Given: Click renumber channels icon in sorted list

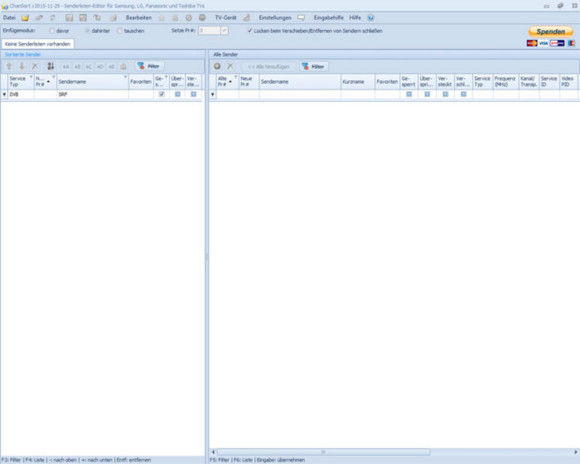Looking at the screenshot, I should coord(51,66).
